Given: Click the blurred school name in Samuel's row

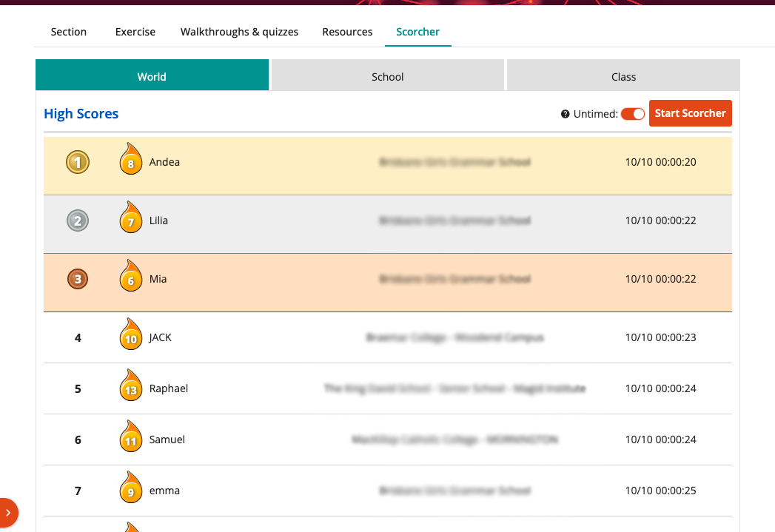Looking at the screenshot, I should pos(454,440).
